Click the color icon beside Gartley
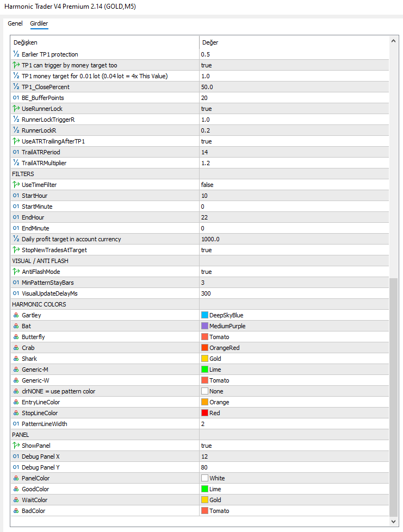This screenshot has height=532, width=403. click(16, 315)
